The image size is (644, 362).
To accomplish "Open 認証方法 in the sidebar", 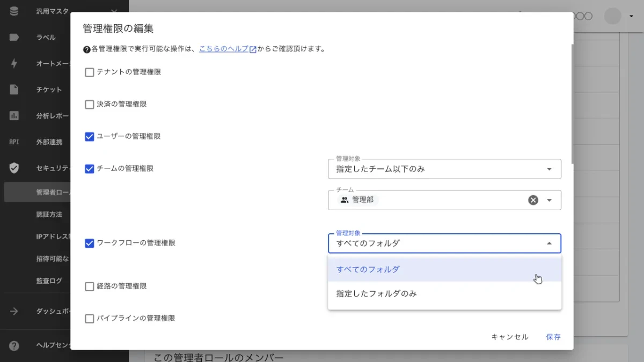I will [x=49, y=215].
